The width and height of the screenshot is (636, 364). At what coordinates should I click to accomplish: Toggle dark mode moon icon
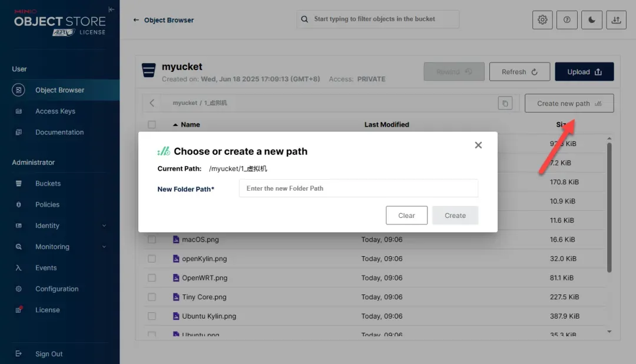tap(592, 20)
